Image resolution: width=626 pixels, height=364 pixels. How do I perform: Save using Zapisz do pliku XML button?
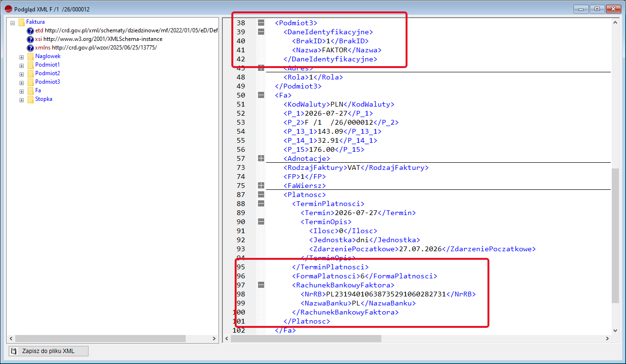(49, 351)
